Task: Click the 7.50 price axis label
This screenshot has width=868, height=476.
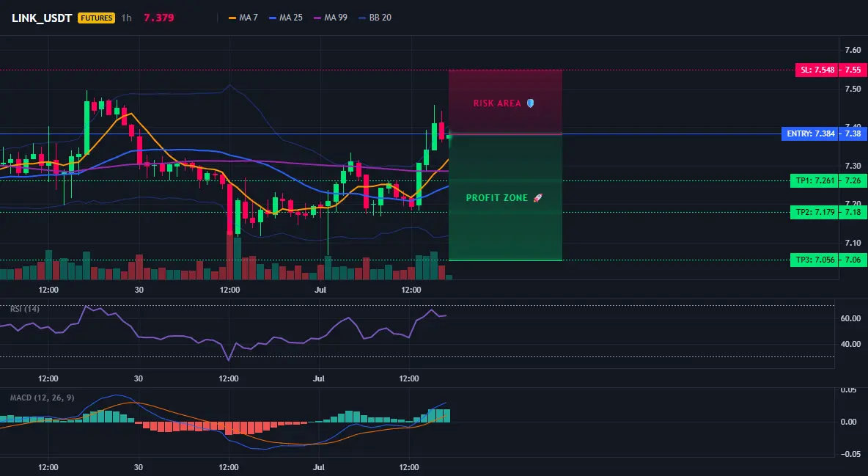Action: (853, 89)
